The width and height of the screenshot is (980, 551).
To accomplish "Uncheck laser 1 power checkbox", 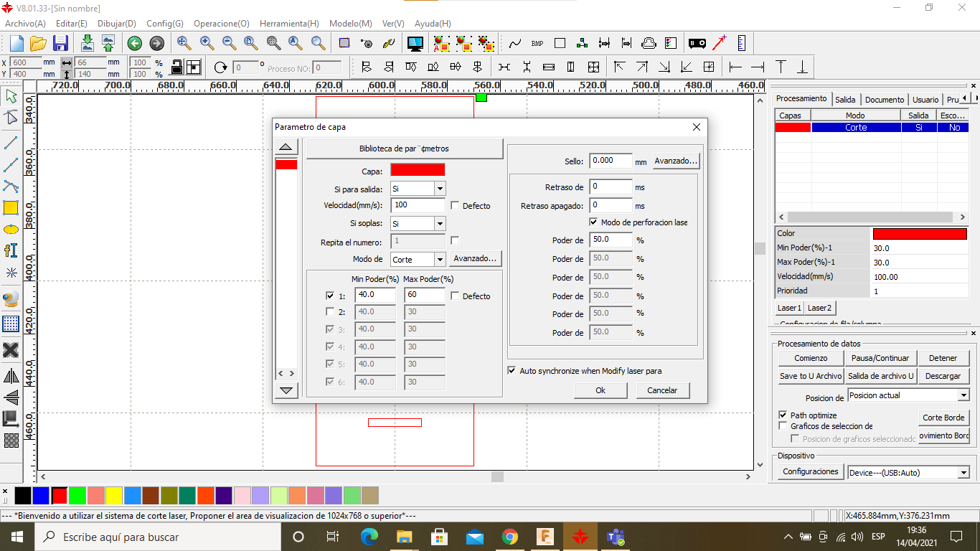I will [330, 296].
